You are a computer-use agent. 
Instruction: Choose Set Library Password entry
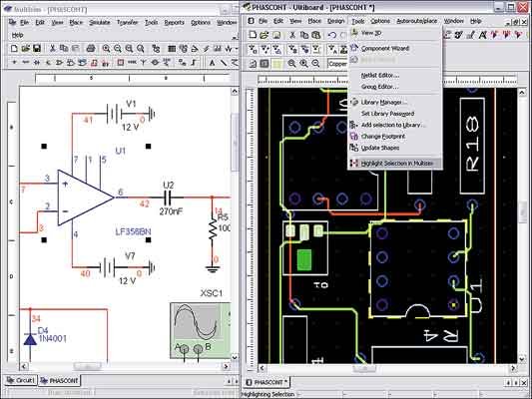pos(395,114)
